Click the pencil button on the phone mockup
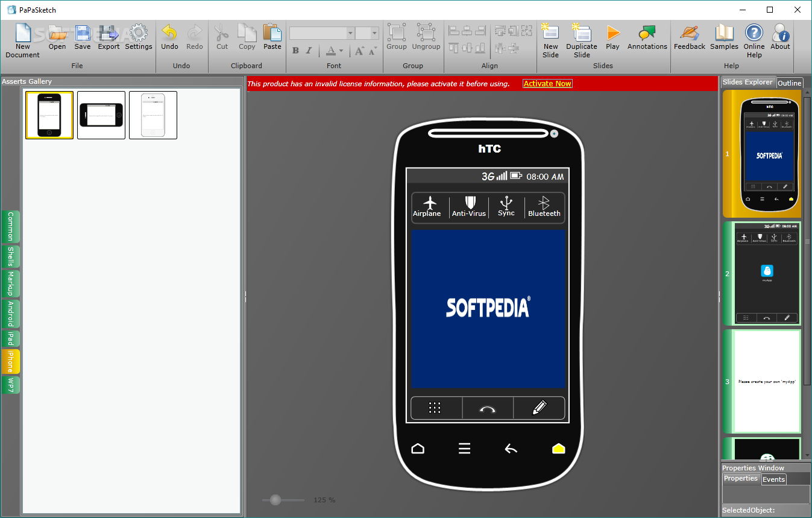 point(540,408)
